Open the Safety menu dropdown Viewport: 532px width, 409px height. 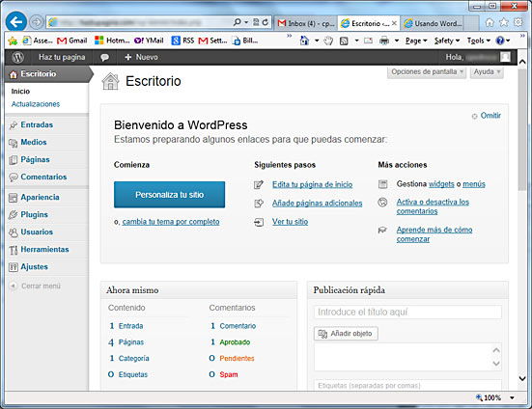pyautogui.click(x=447, y=41)
